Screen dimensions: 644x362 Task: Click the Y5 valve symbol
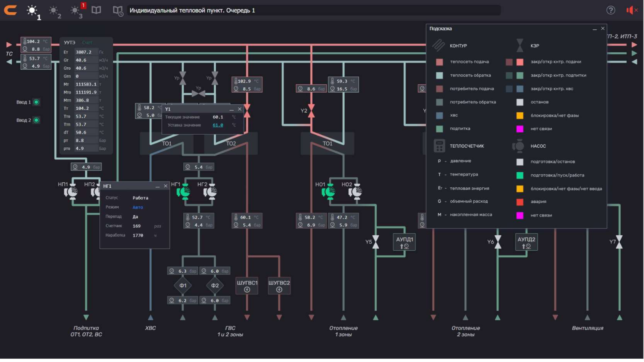click(375, 242)
